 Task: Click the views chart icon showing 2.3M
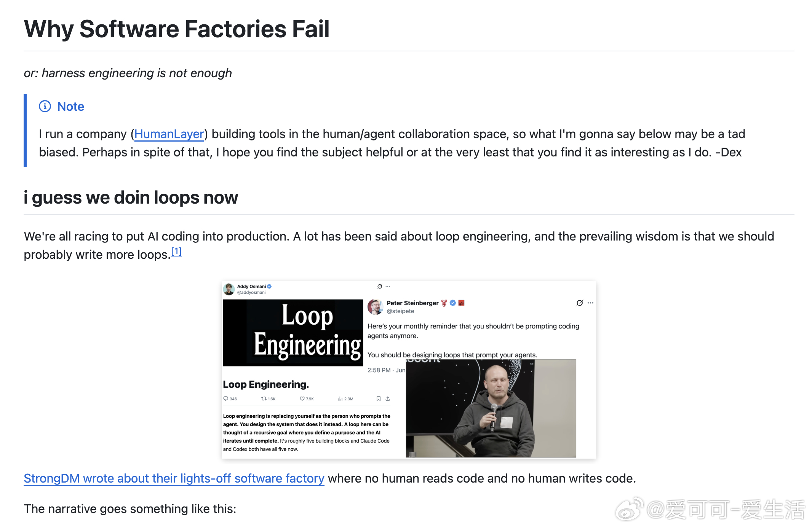[x=340, y=398]
